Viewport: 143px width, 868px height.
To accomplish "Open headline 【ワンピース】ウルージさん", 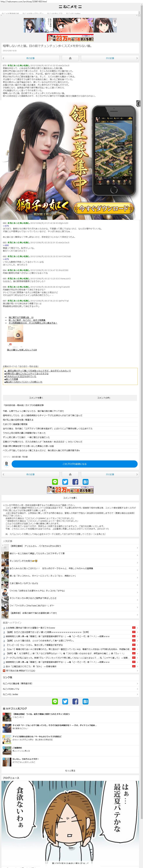I will click(70, 645).
